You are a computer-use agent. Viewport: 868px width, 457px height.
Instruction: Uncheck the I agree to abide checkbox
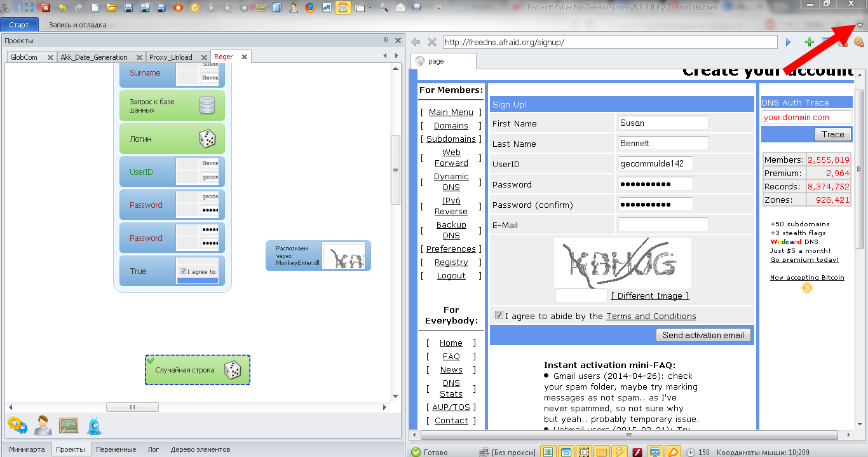click(499, 315)
